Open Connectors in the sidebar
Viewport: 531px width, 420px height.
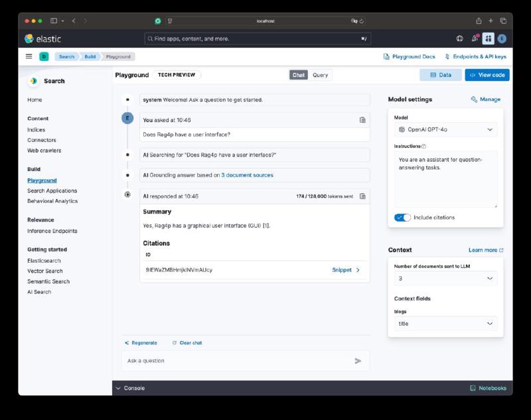[42, 140]
